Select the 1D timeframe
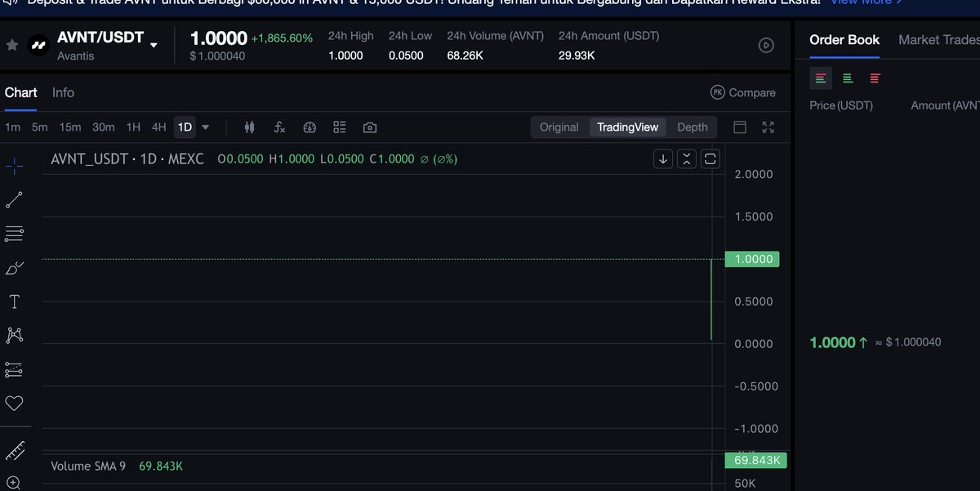This screenshot has height=491, width=980. [185, 127]
